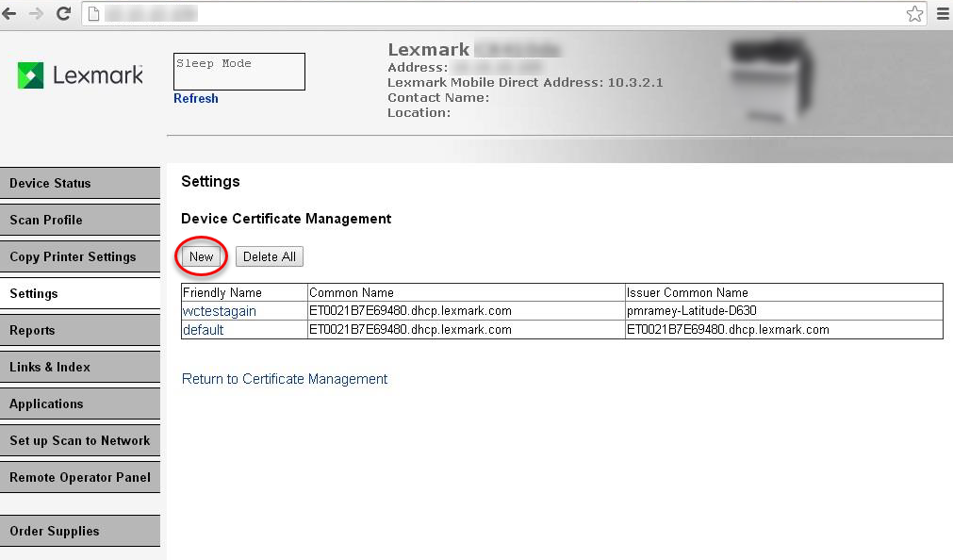Open Links & Index

point(80,368)
